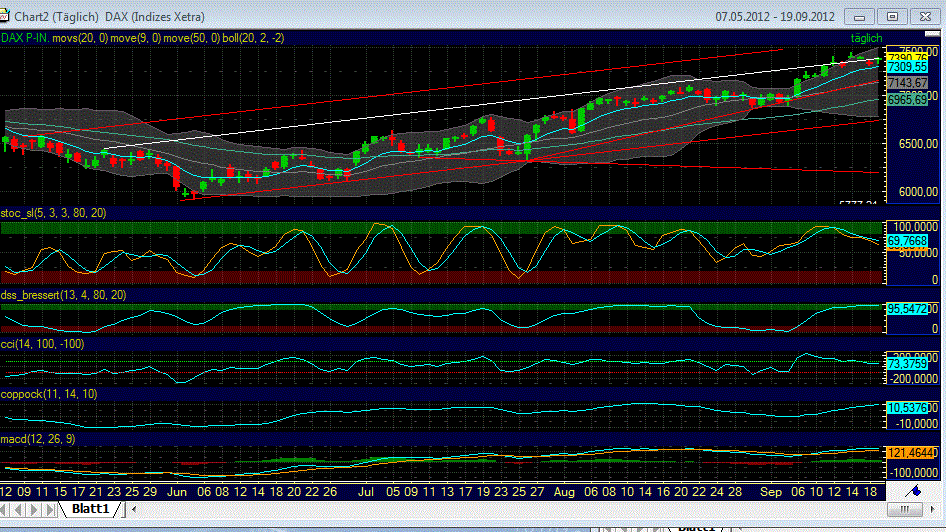Click the chart window icon in title bar

[x=4, y=16]
